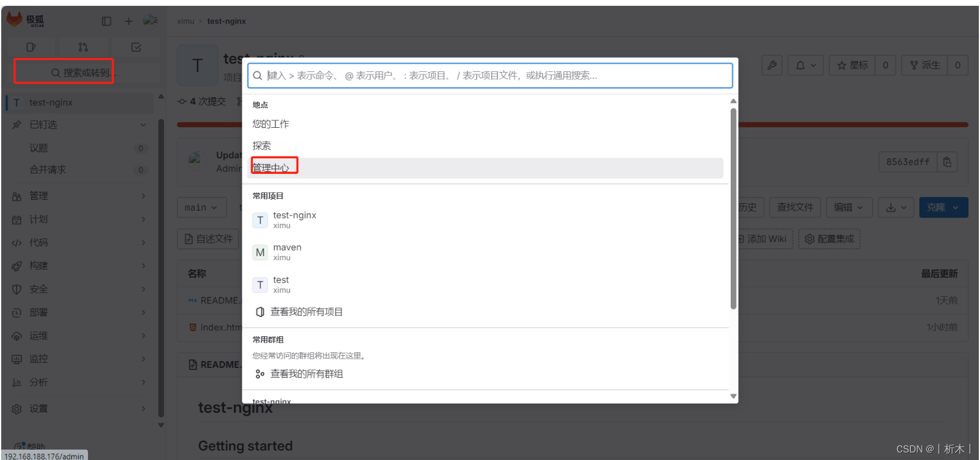The height and width of the screenshot is (460, 980).
Task: Select Admin Center in the palette
Action: click(x=485, y=168)
